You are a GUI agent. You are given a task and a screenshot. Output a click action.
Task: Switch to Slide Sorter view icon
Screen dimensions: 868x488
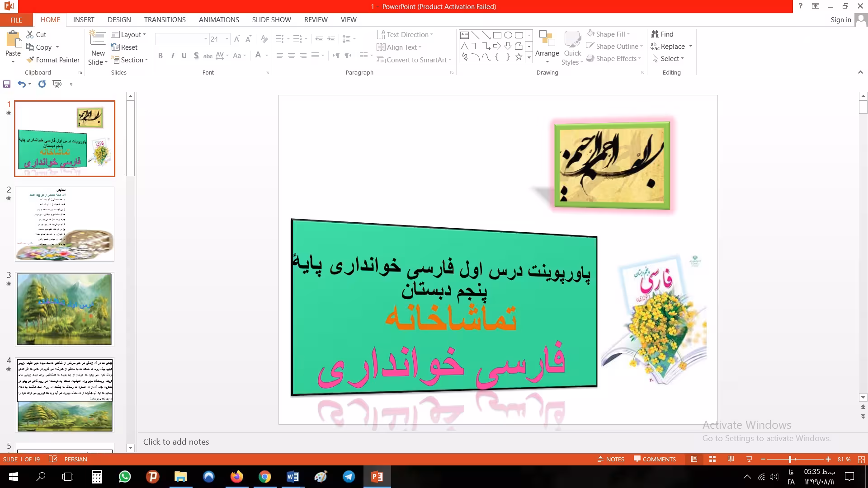(712, 459)
